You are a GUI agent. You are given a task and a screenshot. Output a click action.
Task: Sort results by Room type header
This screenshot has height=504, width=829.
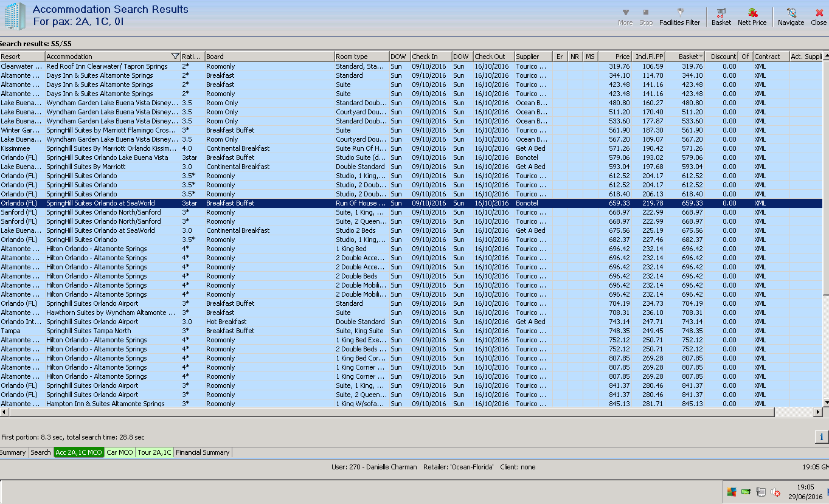click(x=361, y=57)
